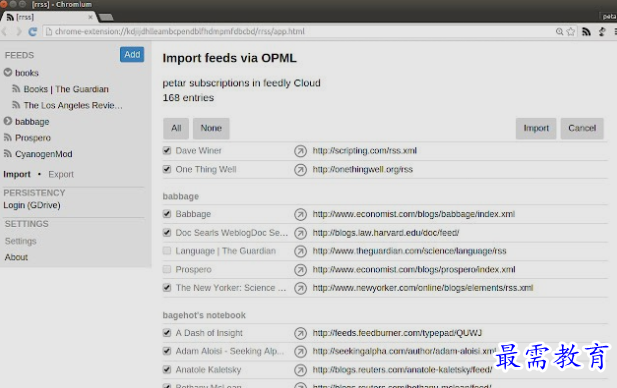This screenshot has height=388, width=617.
Task: Open the onethingwell.org/rss link
Action: click(363, 169)
